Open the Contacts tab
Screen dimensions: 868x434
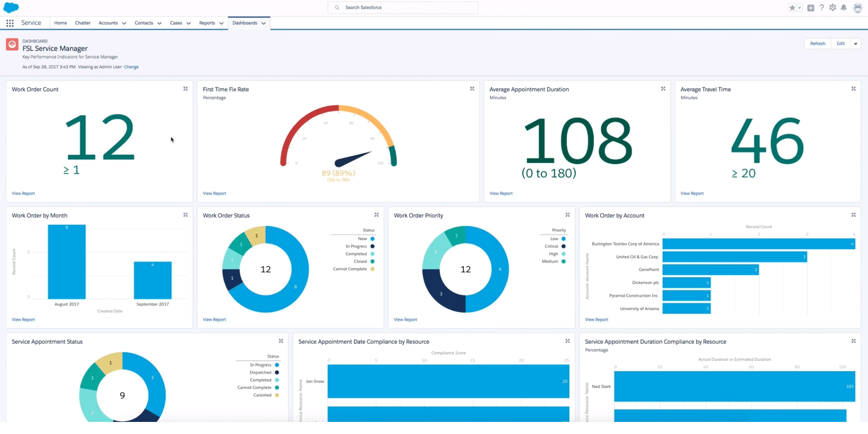point(144,23)
